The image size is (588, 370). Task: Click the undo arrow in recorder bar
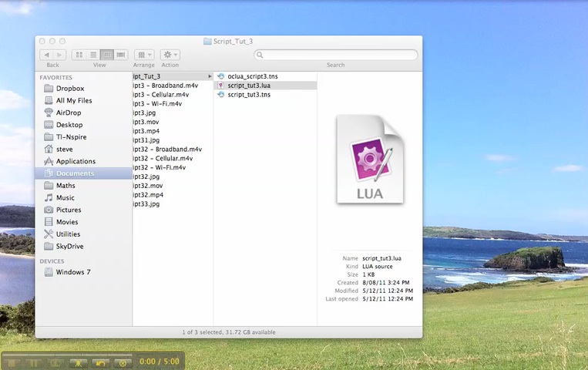(x=99, y=362)
